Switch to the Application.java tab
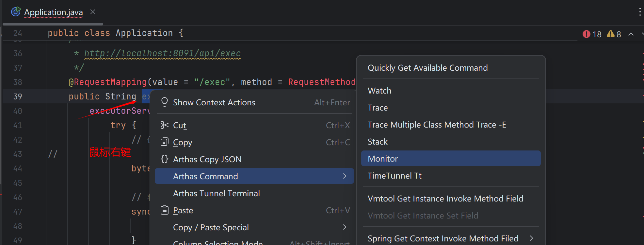 click(53, 12)
